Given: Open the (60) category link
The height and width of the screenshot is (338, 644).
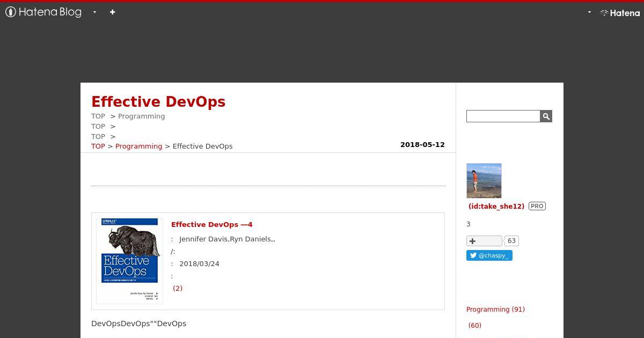Looking at the screenshot, I should pyautogui.click(x=475, y=325).
